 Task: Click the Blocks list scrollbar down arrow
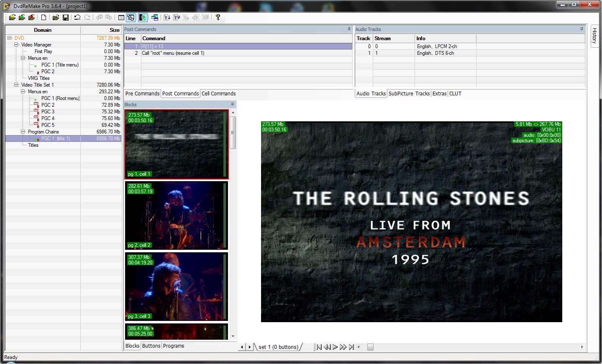[x=233, y=336]
